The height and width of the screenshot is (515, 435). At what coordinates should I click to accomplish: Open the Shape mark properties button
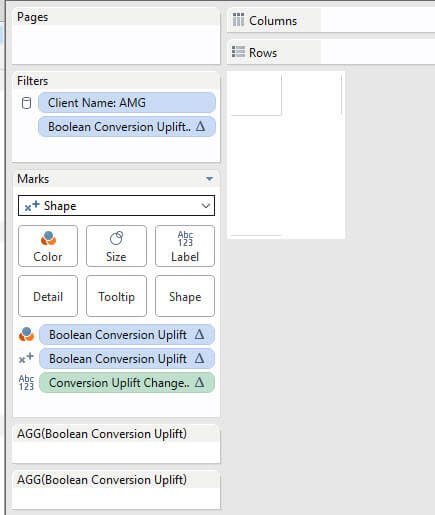coord(185,296)
